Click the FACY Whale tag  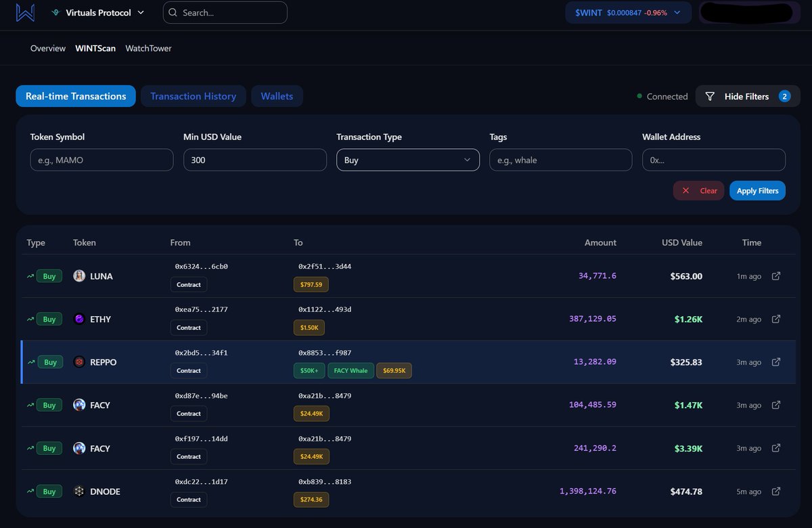click(351, 370)
